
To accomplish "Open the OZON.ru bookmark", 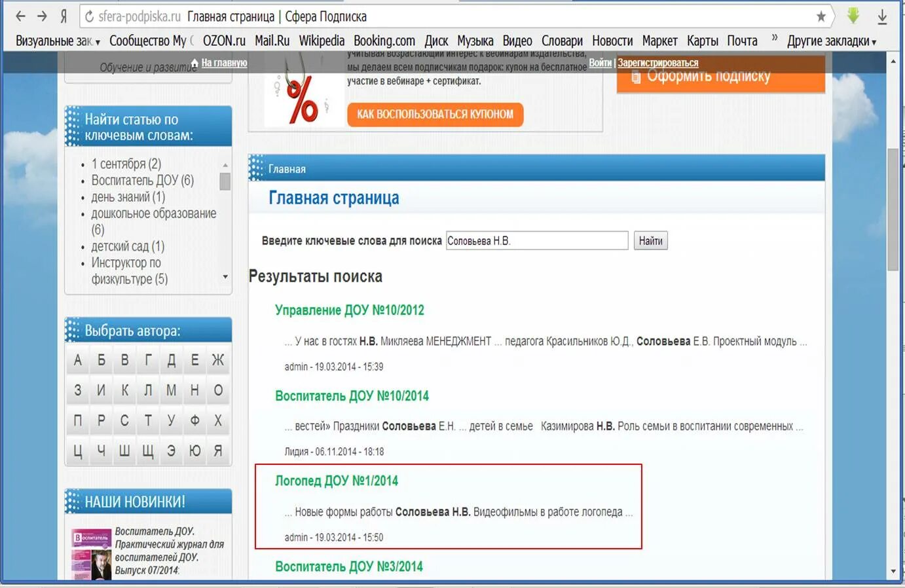I will [224, 41].
